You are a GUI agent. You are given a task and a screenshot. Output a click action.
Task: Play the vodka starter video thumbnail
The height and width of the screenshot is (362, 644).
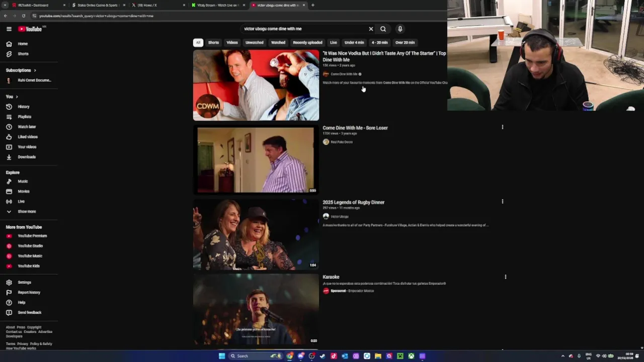(x=256, y=85)
